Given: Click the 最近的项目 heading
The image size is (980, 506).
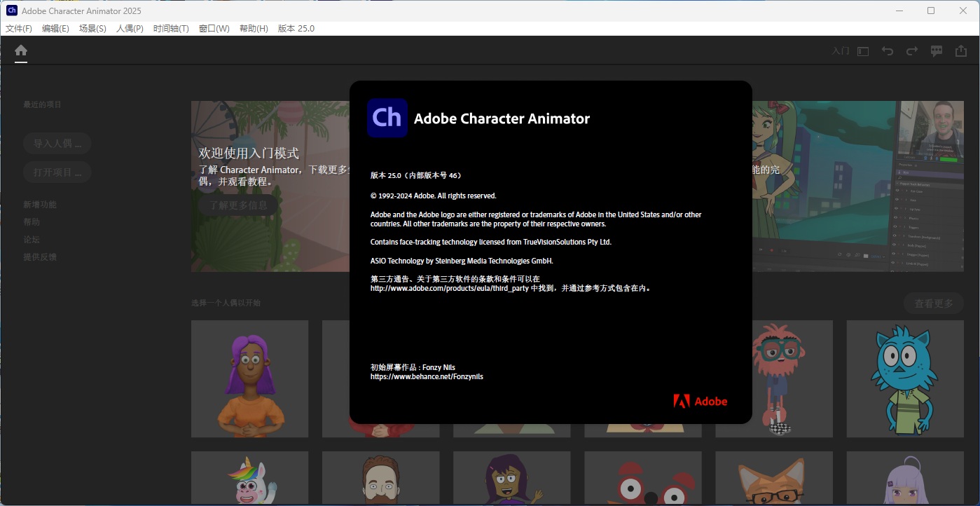Looking at the screenshot, I should click(x=42, y=104).
